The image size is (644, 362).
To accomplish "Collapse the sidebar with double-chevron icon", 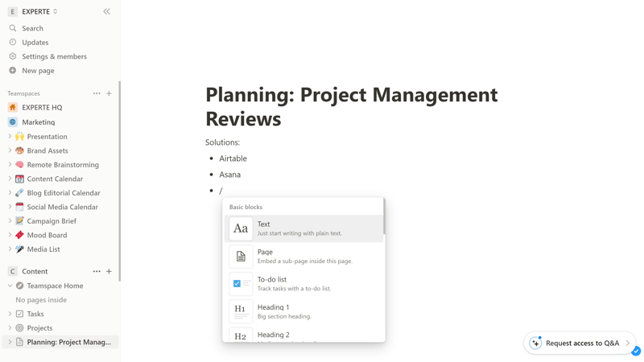I will pos(107,11).
